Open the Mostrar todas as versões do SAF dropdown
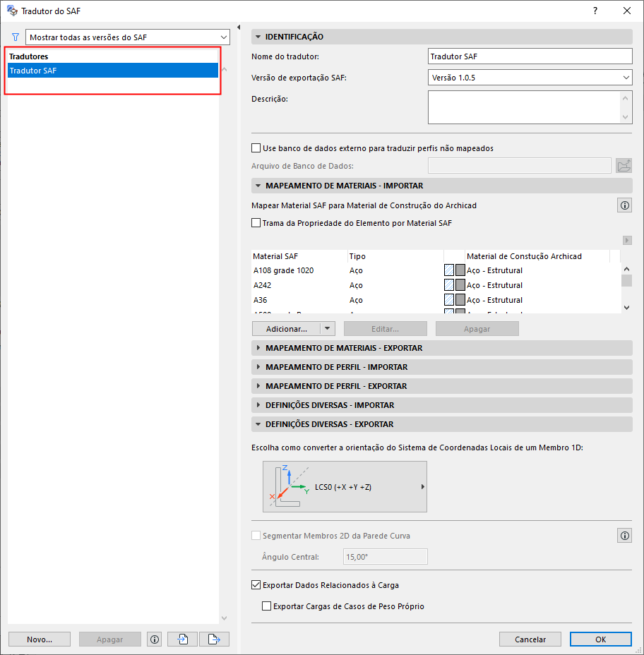 tap(128, 37)
